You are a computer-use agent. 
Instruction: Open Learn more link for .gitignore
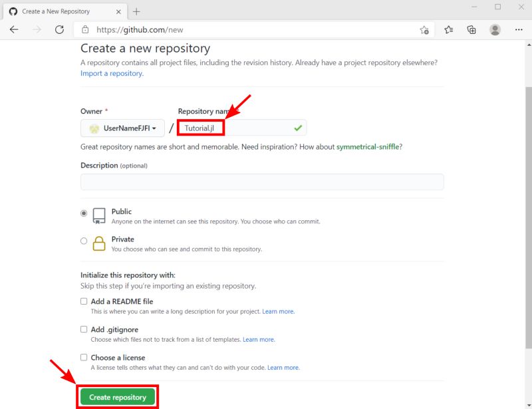pyautogui.click(x=259, y=339)
